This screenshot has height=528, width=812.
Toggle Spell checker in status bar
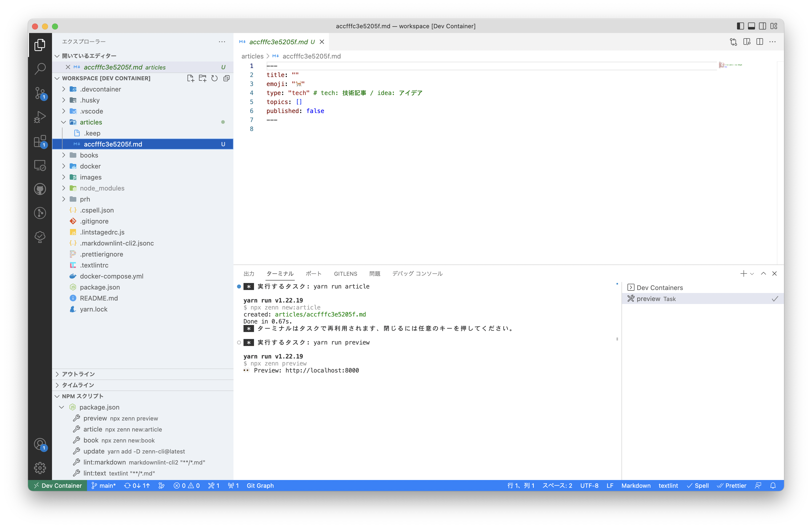pos(698,485)
